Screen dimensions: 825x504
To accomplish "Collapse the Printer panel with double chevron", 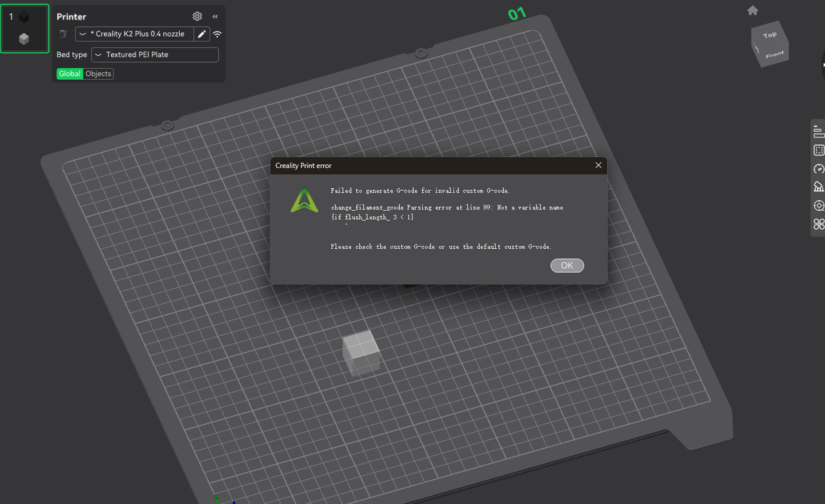I will (215, 16).
